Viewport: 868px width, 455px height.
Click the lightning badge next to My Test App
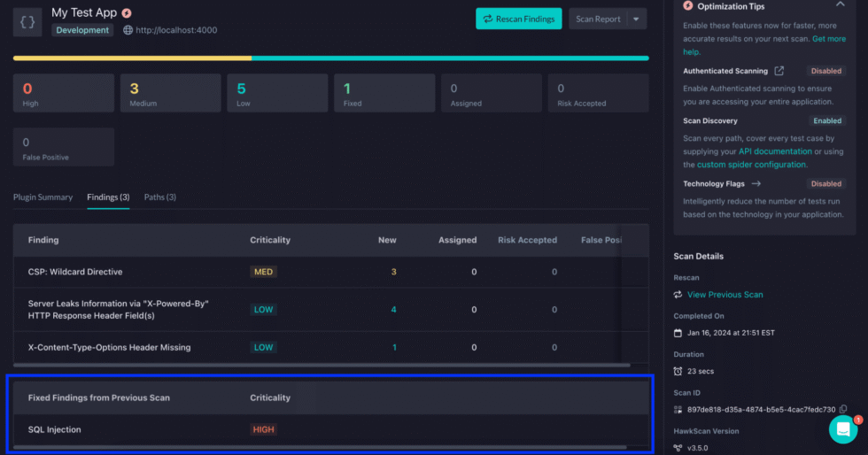pos(127,12)
